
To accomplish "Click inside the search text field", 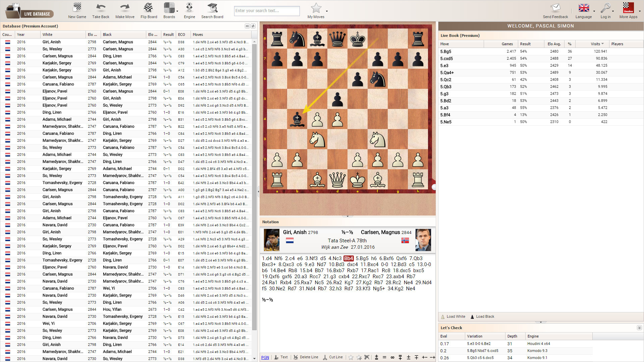I will pos(267,11).
